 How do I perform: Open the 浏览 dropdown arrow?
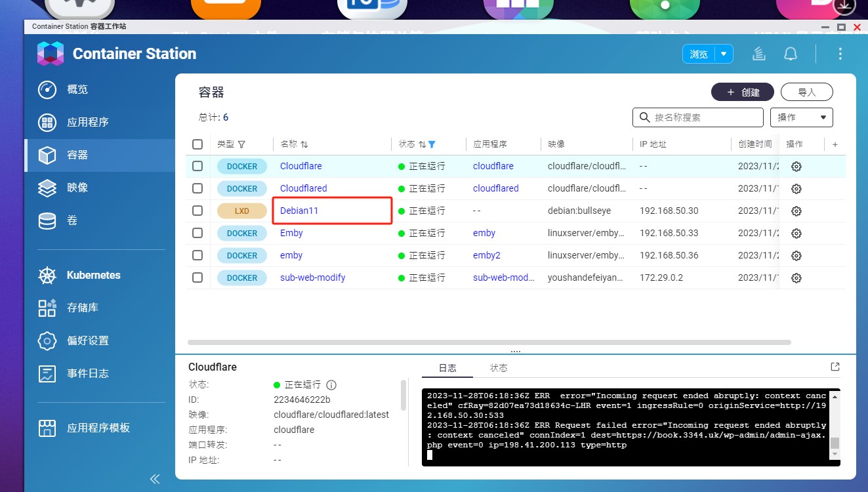click(x=724, y=54)
